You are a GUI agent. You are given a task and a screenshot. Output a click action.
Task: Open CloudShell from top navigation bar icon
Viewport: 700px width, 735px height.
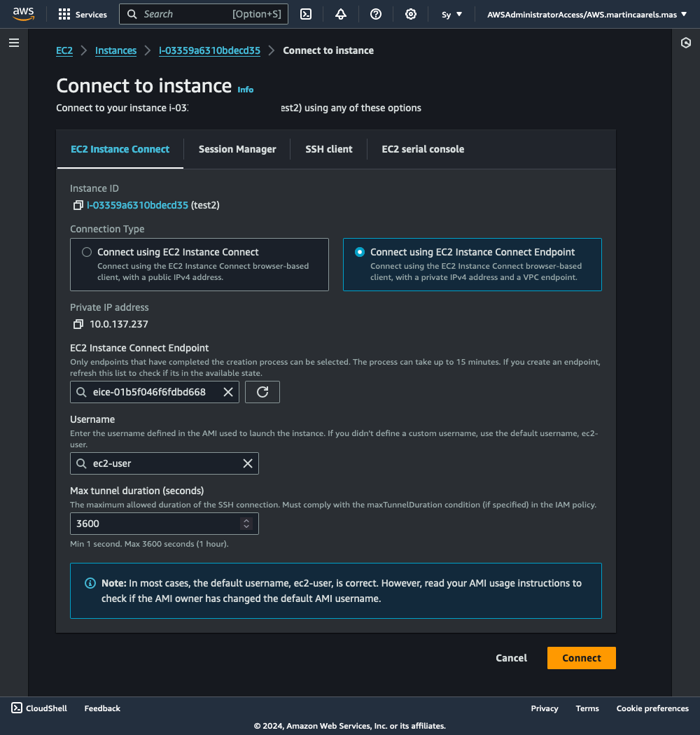306,14
